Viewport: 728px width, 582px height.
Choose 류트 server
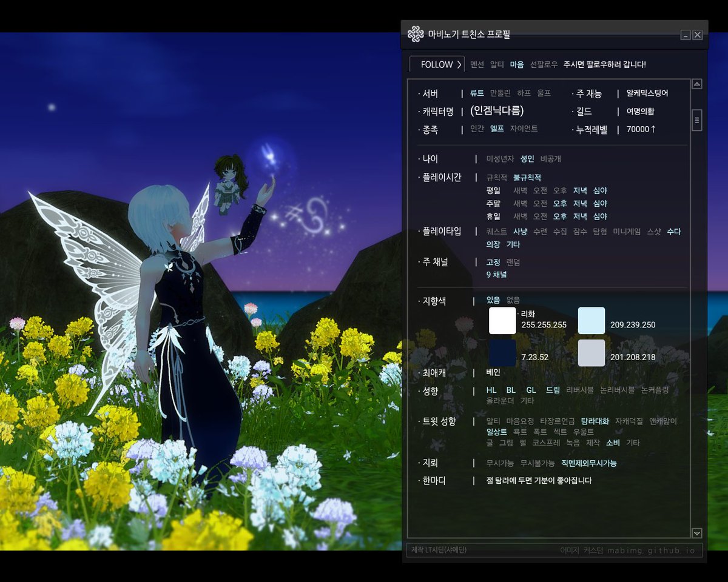click(x=477, y=93)
